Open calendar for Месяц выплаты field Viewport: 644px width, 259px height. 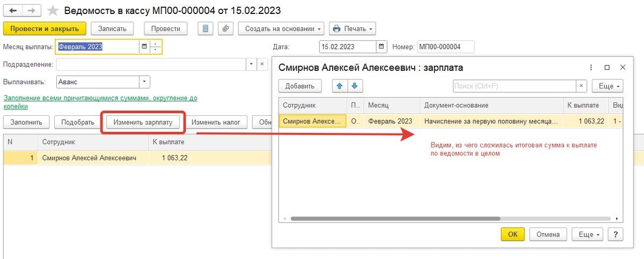tap(144, 47)
